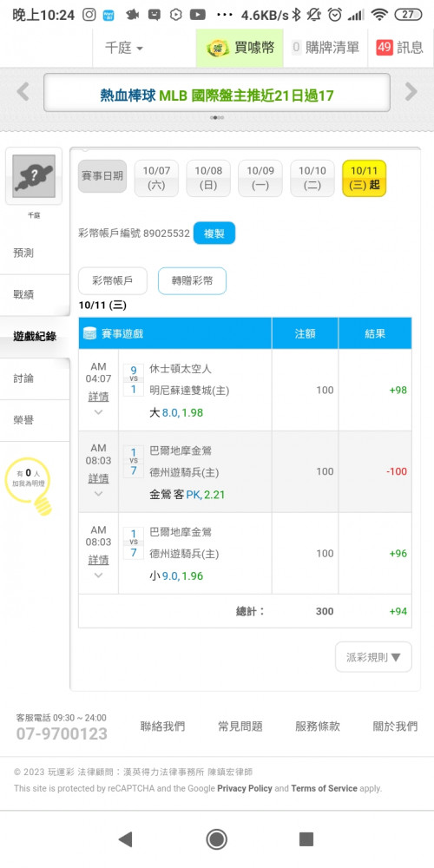
Task: Copy account number with 複製 button
Action: [x=214, y=233]
